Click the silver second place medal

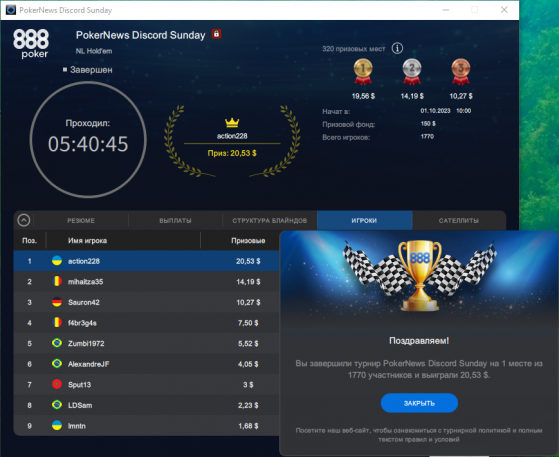412,72
